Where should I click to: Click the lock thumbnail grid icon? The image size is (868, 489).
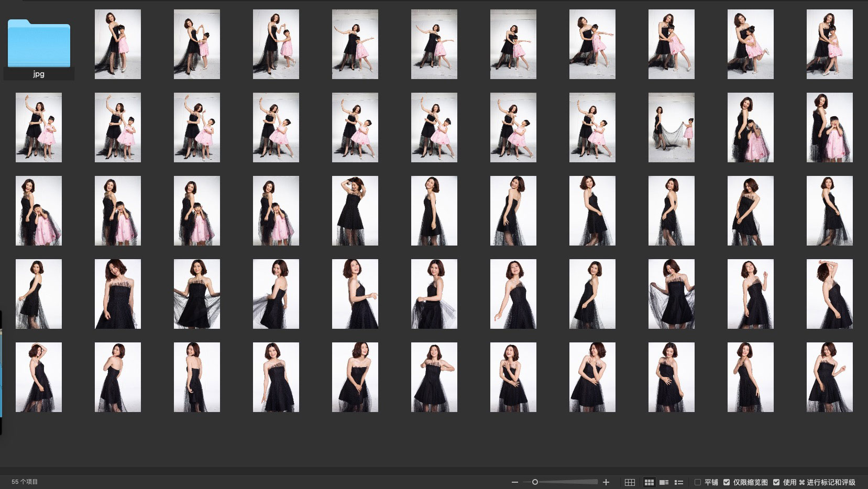click(630, 482)
